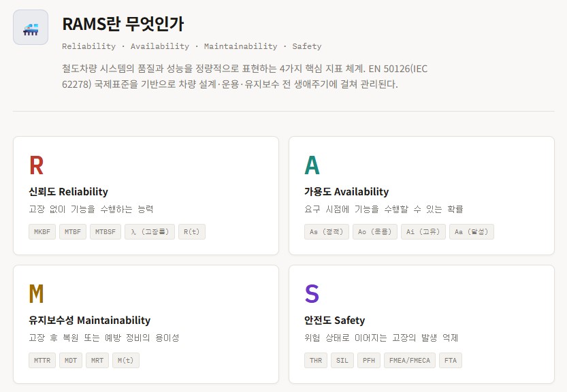Select the SIL tag
The height and width of the screenshot is (392, 567).
tap(342, 361)
